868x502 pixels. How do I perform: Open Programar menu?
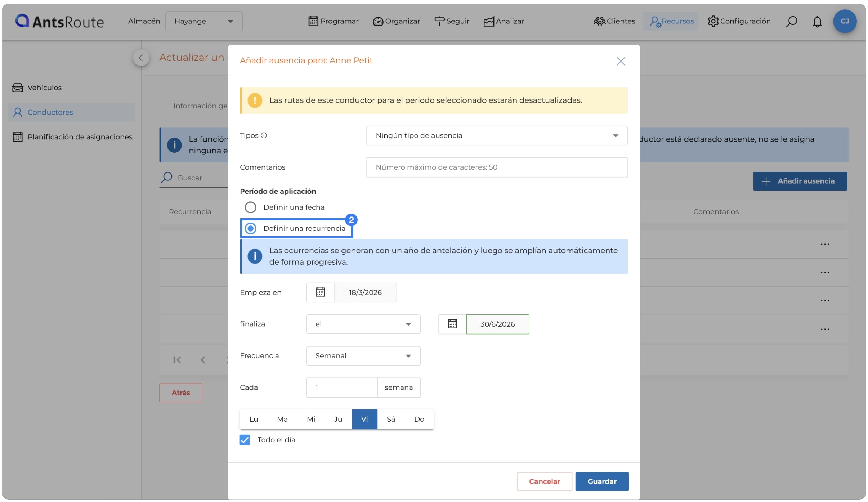pos(334,21)
